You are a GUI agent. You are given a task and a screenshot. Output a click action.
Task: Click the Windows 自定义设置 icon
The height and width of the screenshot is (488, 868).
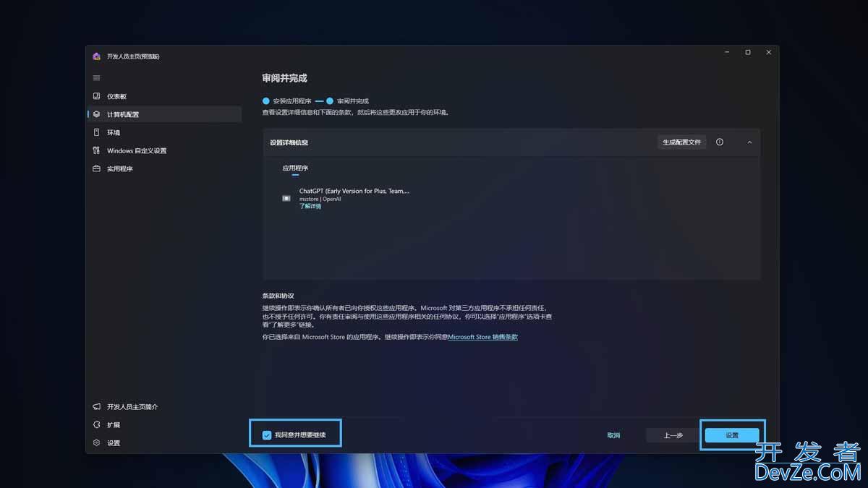point(96,150)
